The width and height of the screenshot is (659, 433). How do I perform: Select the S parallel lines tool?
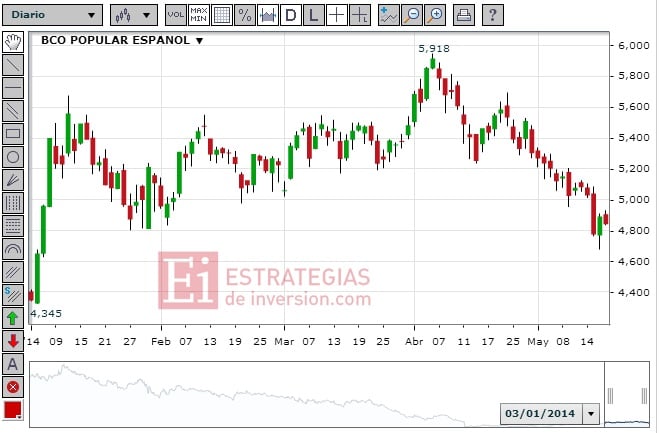click(x=13, y=295)
